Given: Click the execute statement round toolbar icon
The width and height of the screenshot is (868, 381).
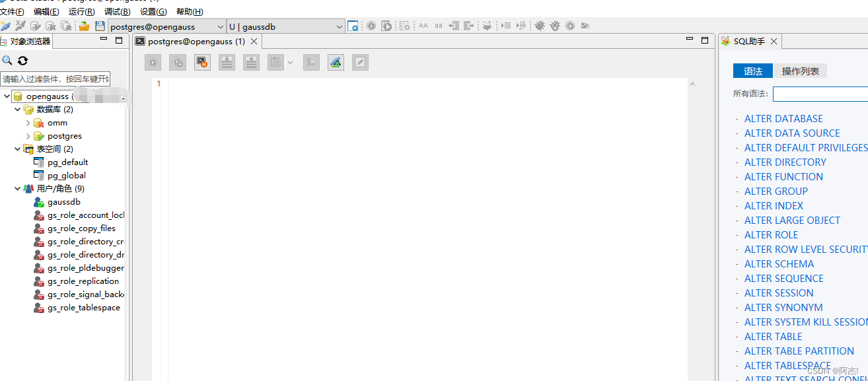Looking at the screenshot, I should click(371, 26).
